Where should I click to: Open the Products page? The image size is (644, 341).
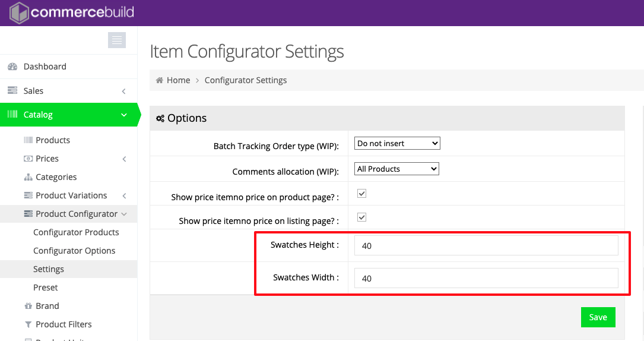53,140
